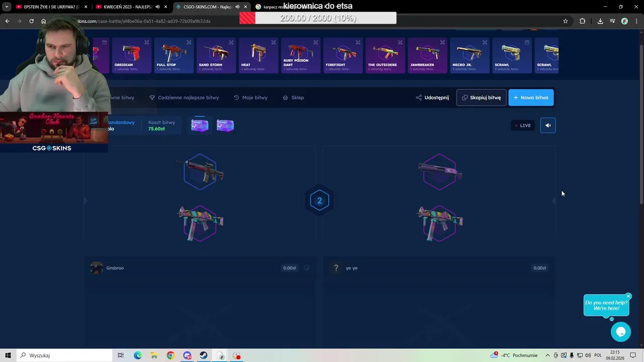Toggle the battle sound speaker button
Viewport: 644px width, 362px height.
[548, 125]
